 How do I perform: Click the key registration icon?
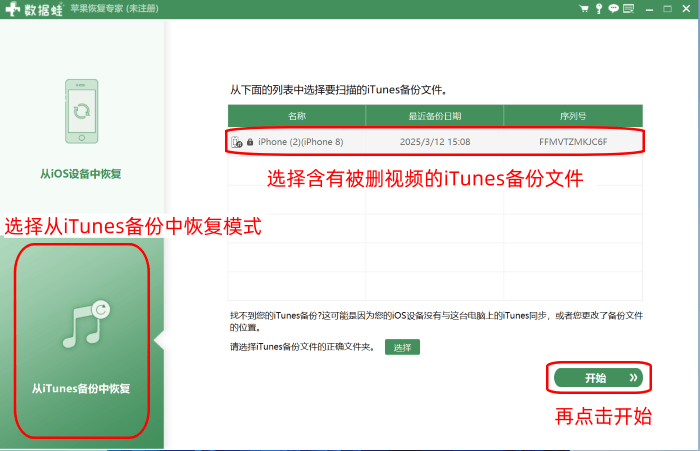pos(598,9)
